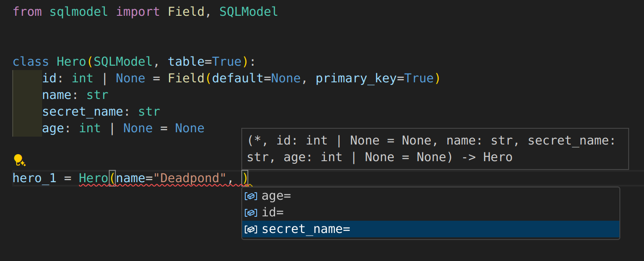This screenshot has height=261, width=644.
Task: Pick the highlighted secret_name= suggestion text
Action: pos(306,229)
